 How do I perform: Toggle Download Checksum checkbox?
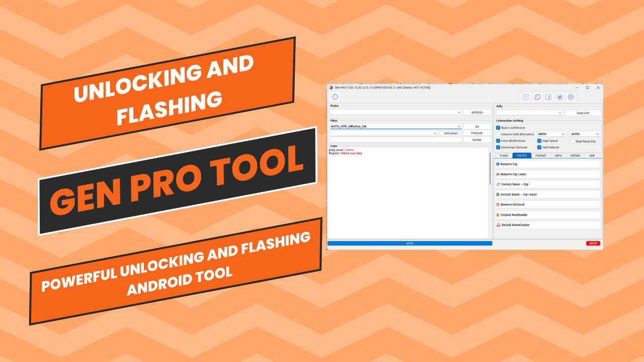pyautogui.click(x=498, y=147)
